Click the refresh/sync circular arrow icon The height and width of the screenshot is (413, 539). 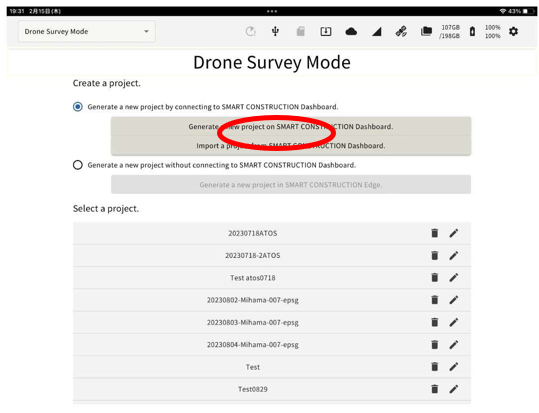250,32
